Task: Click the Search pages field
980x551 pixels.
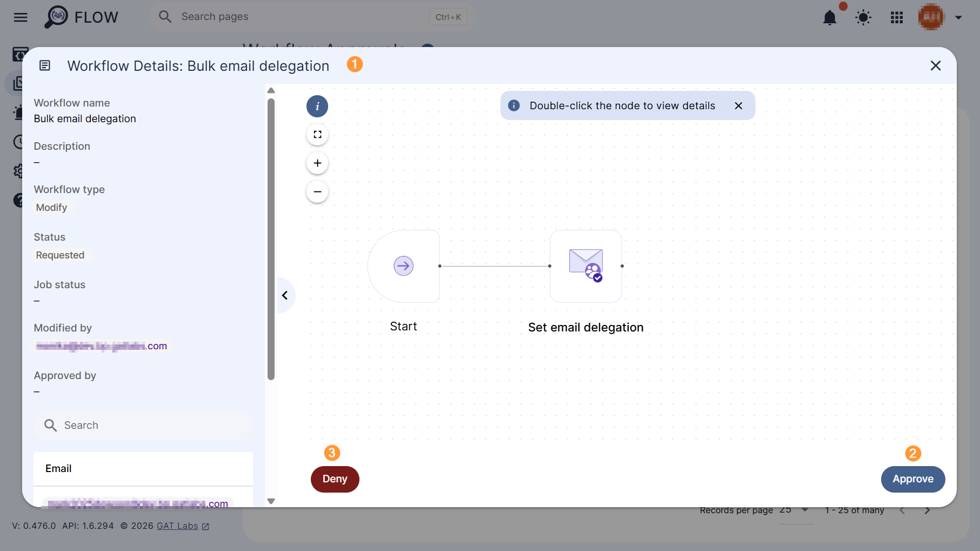Action: pyautogui.click(x=312, y=17)
